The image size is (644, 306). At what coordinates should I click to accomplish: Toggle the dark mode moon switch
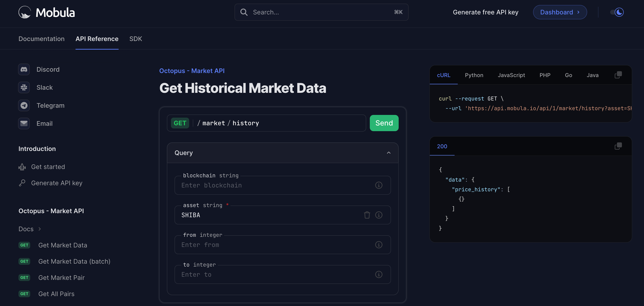pyautogui.click(x=617, y=12)
